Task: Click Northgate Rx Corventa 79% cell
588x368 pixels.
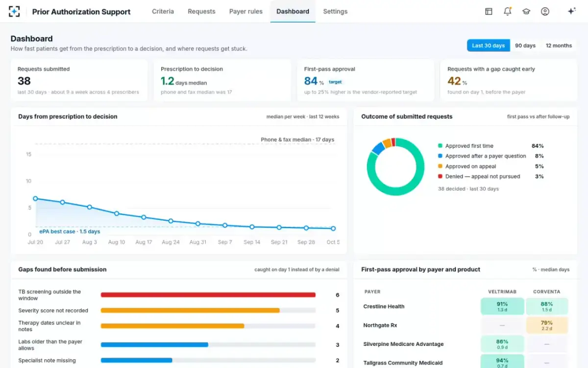Action: point(547,325)
